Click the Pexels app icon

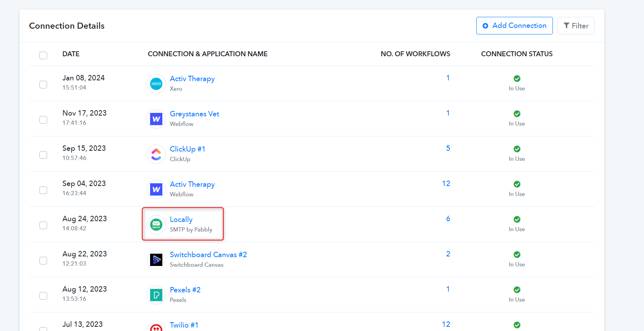point(156,295)
